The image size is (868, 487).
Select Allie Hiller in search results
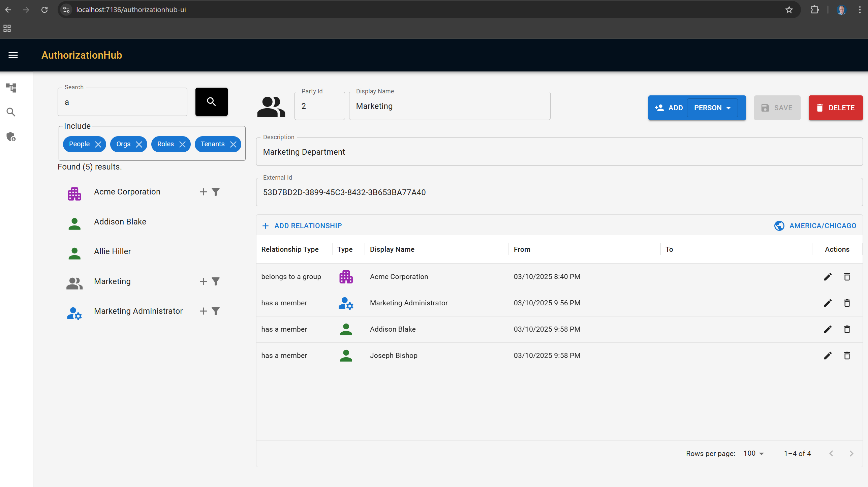point(112,251)
